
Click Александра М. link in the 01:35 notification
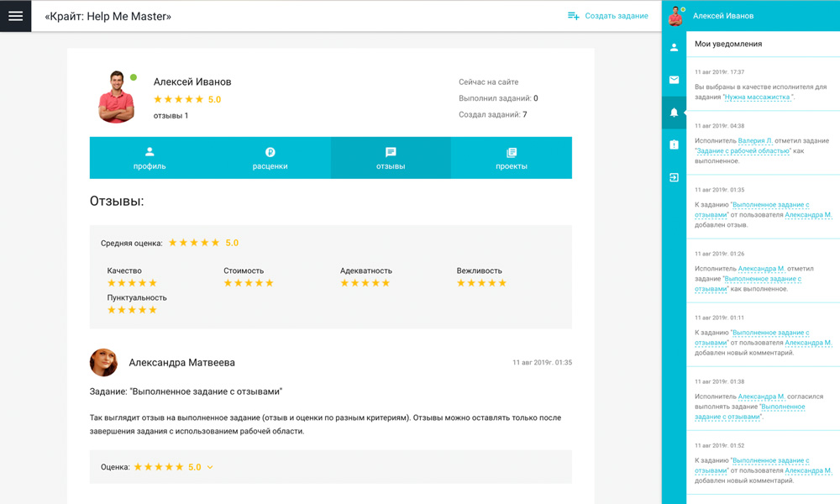pos(808,215)
